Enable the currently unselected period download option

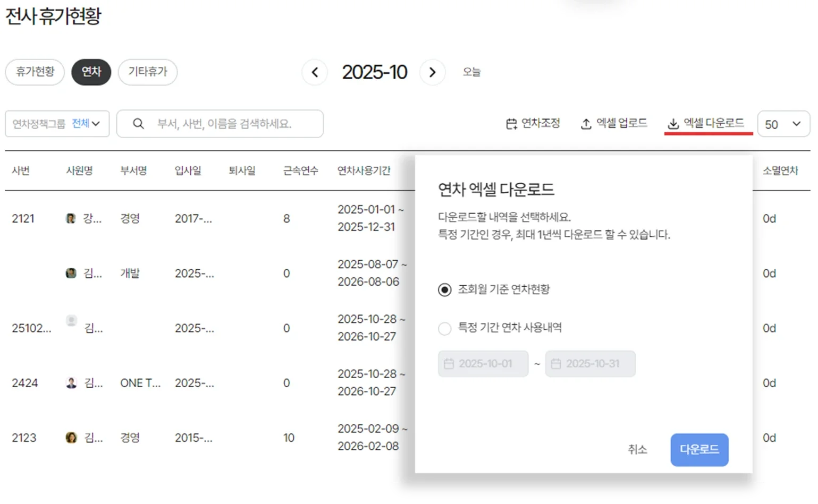click(x=444, y=328)
